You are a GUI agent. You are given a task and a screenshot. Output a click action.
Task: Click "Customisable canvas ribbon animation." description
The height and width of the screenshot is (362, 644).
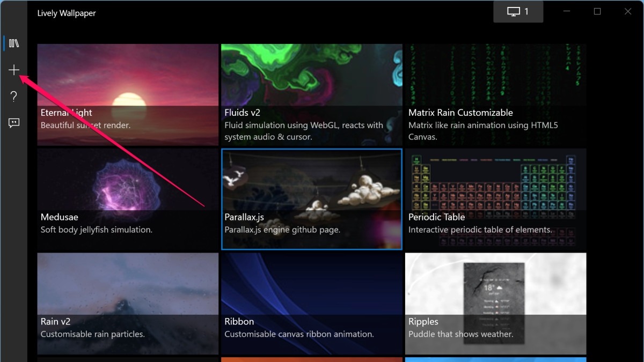tap(299, 334)
